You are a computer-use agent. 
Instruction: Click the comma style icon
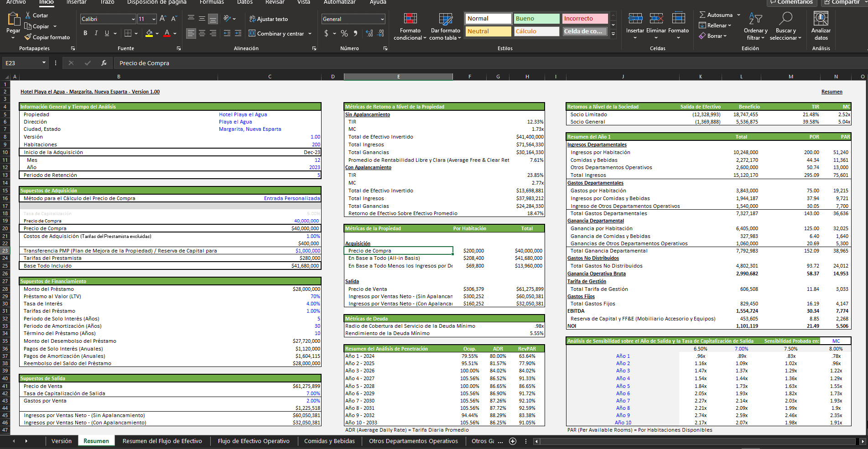355,33
